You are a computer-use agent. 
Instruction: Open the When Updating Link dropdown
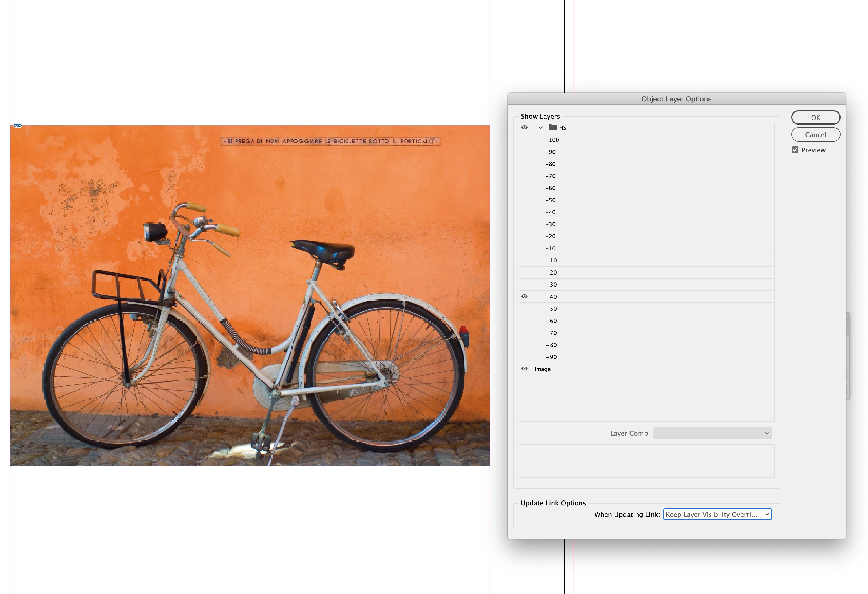717,514
